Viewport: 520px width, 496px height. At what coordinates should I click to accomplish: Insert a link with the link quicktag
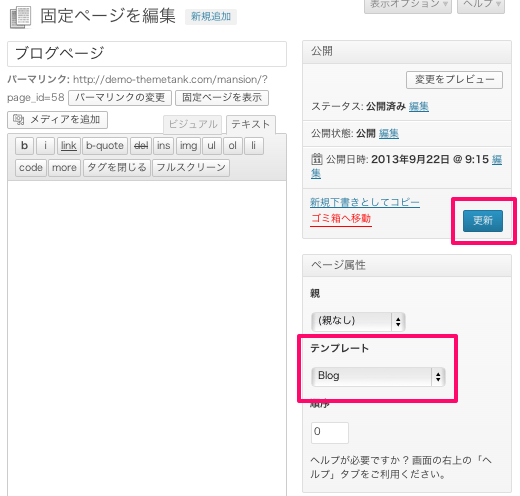(69, 146)
